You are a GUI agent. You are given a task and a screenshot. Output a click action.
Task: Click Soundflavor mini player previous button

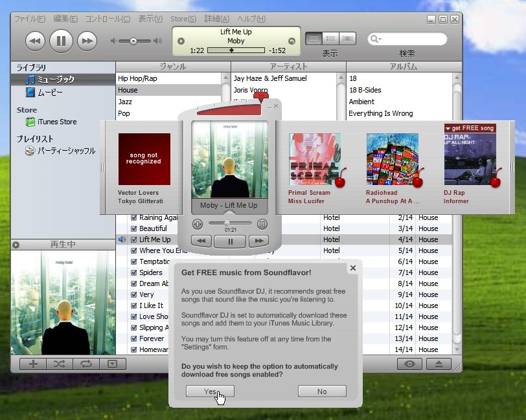(x=201, y=241)
